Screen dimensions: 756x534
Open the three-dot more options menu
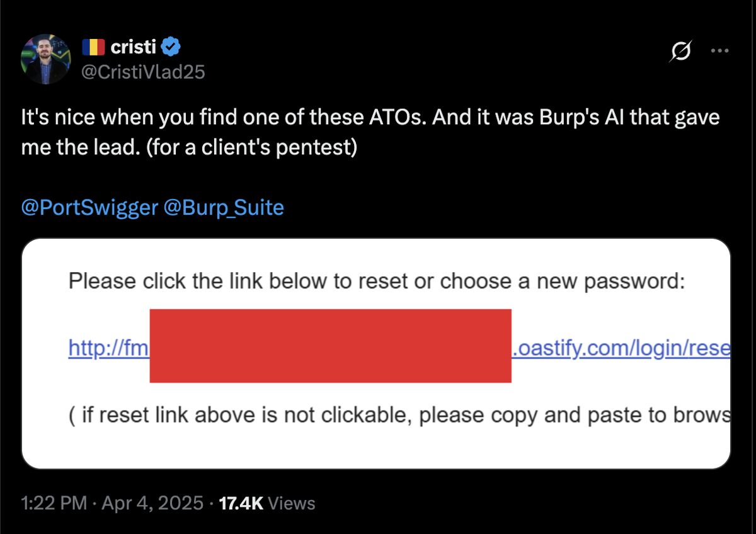[x=719, y=51]
